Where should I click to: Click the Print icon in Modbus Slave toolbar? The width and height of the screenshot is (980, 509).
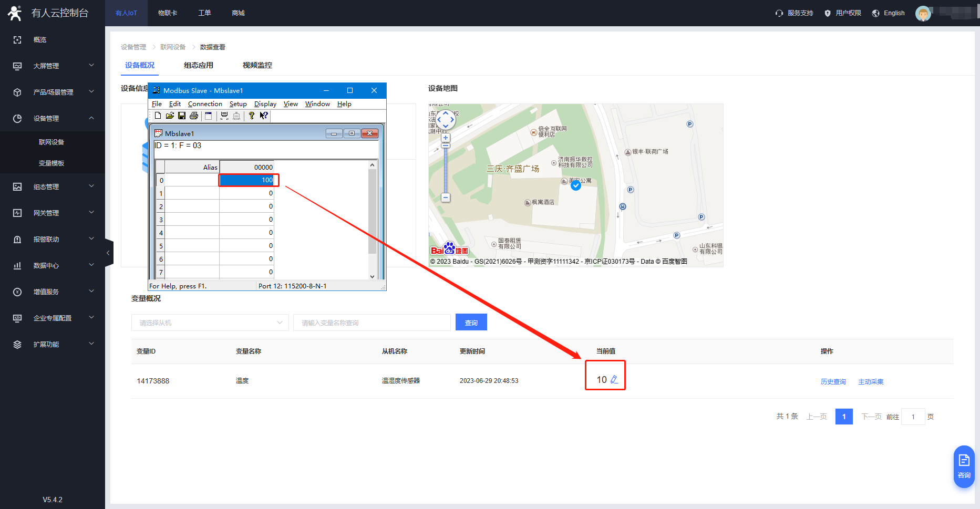point(194,116)
